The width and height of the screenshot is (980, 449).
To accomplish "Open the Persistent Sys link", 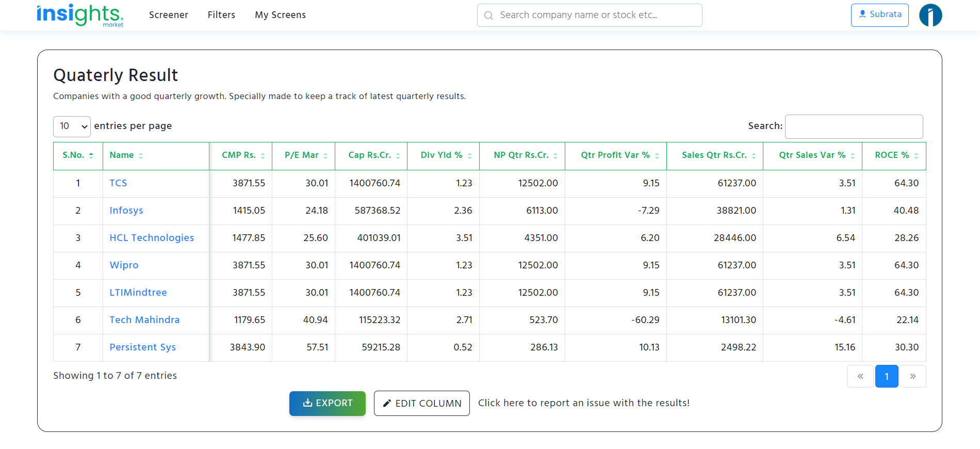I will (142, 347).
